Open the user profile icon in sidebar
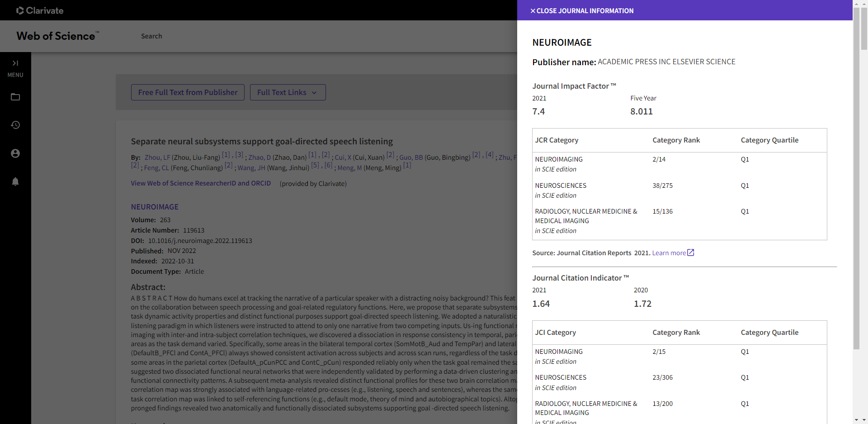This screenshot has width=868, height=424. point(15,153)
